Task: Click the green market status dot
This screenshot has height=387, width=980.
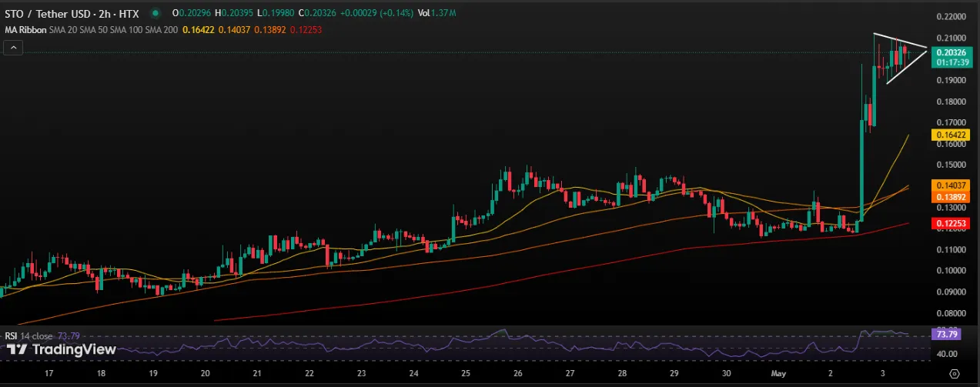Action: click(x=157, y=14)
